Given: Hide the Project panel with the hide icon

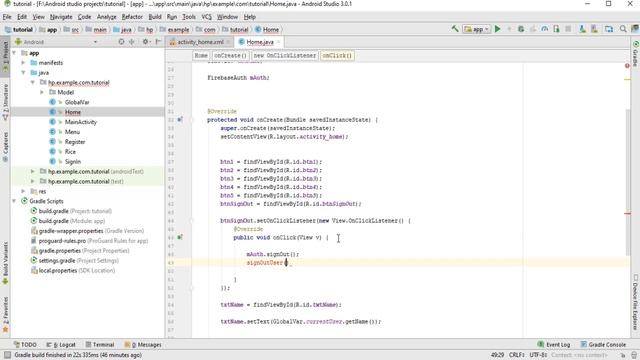Looking at the screenshot, I should [x=158, y=42].
